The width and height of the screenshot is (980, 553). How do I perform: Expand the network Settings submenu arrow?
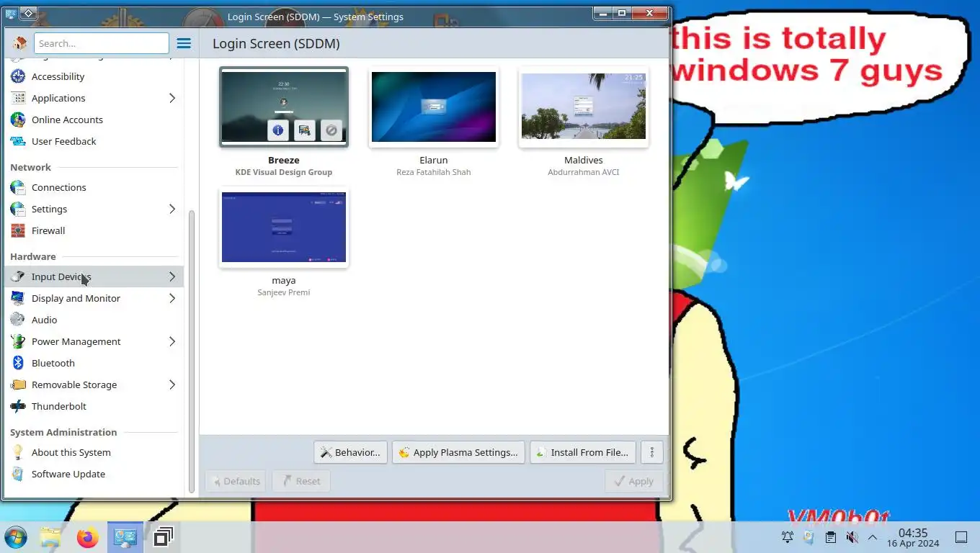172,209
